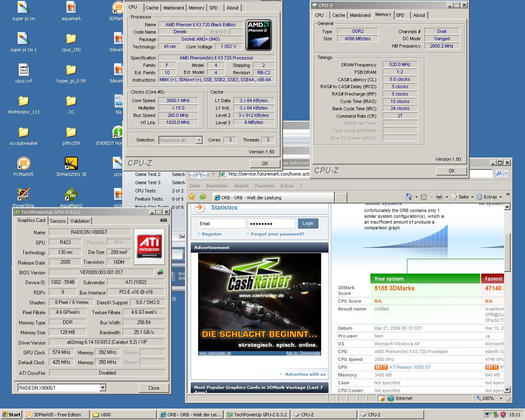Expand the IE Print options arrow
This screenshot has width=525, height=420.
pos(446,197)
